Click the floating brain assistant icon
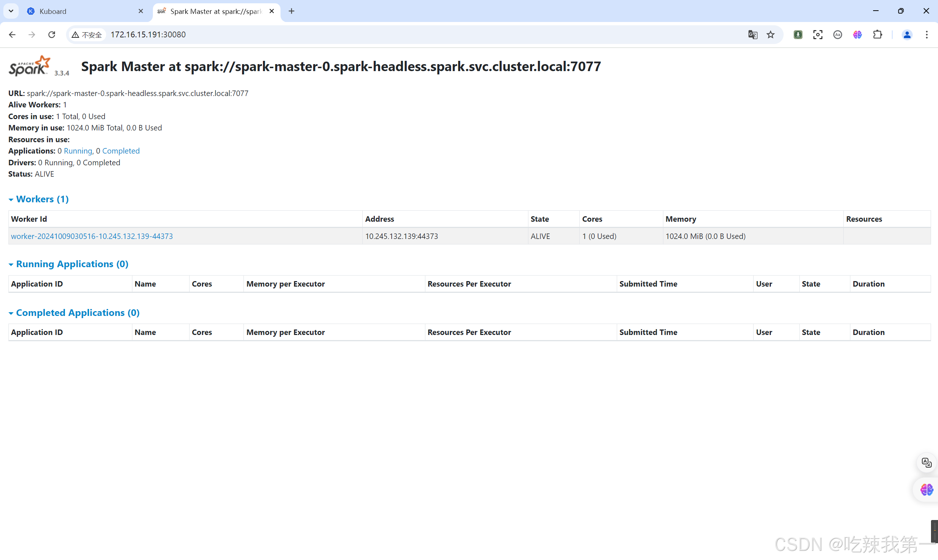 (x=926, y=489)
